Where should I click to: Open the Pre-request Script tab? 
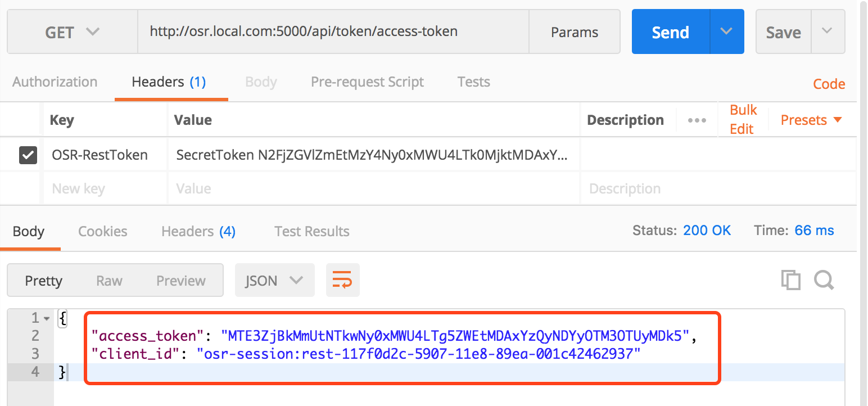click(x=367, y=82)
